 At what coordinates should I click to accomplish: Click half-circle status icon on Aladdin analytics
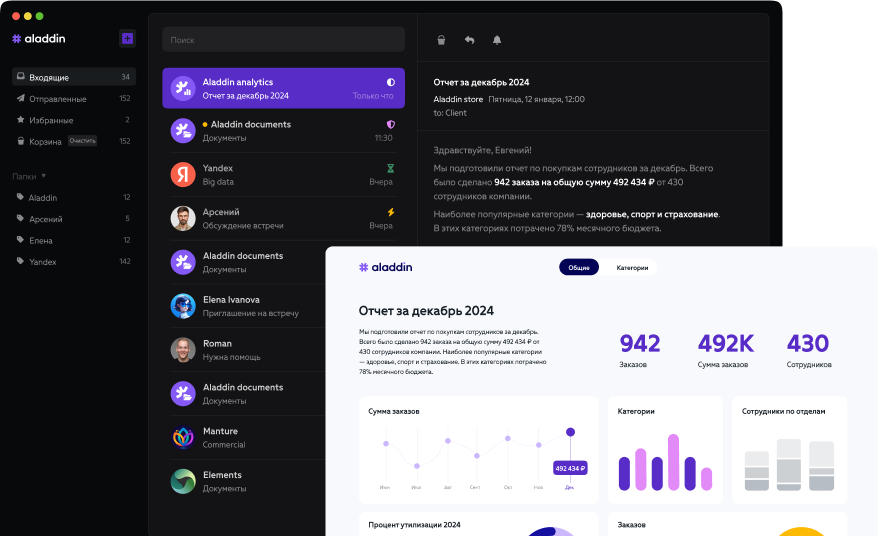tap(390, 82)
